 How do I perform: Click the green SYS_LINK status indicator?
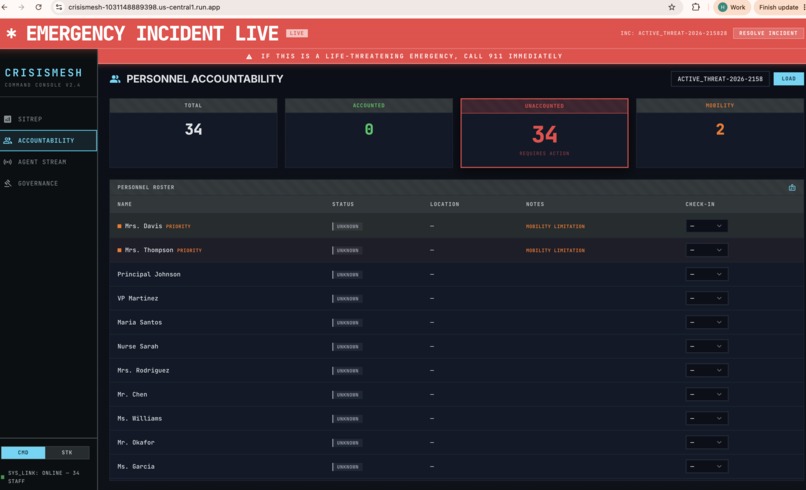[3, 477]
